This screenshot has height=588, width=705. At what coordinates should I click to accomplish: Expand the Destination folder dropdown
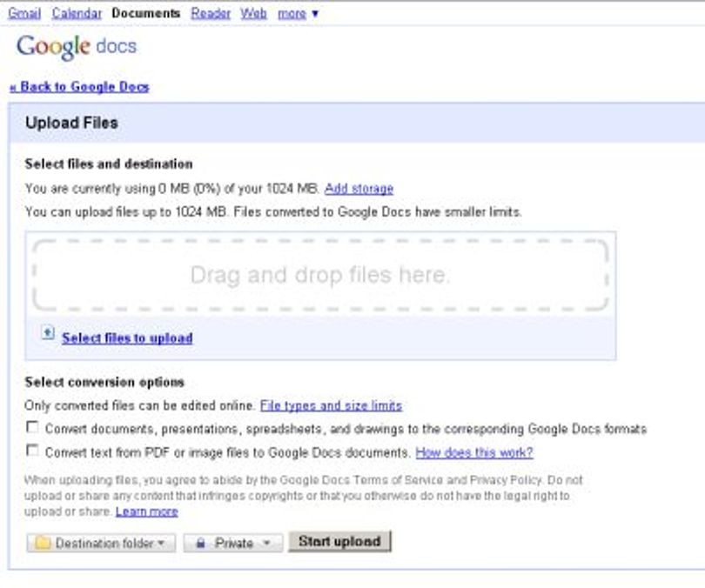pyautogui.click(x=101, y=543)
